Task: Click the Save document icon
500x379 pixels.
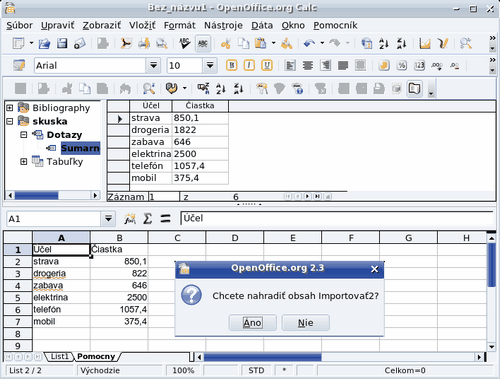Action: [x=62, y=43]
